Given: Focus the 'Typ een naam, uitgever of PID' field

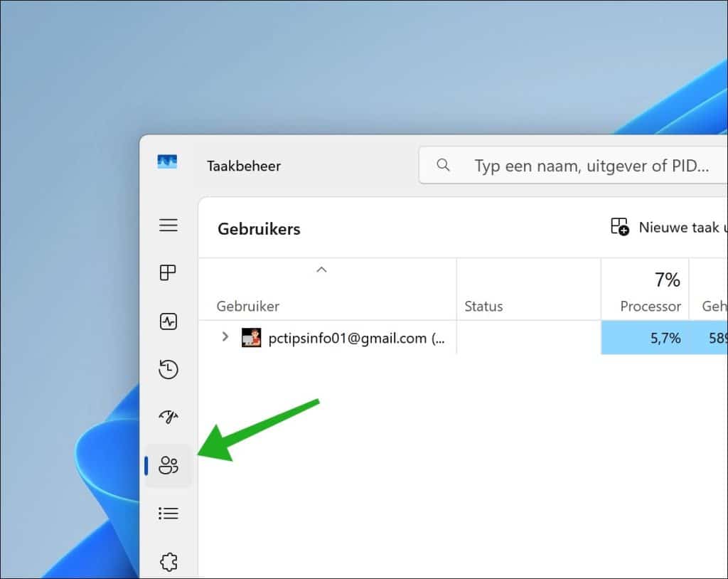Looking at the screenshot, I should point(591,166).
